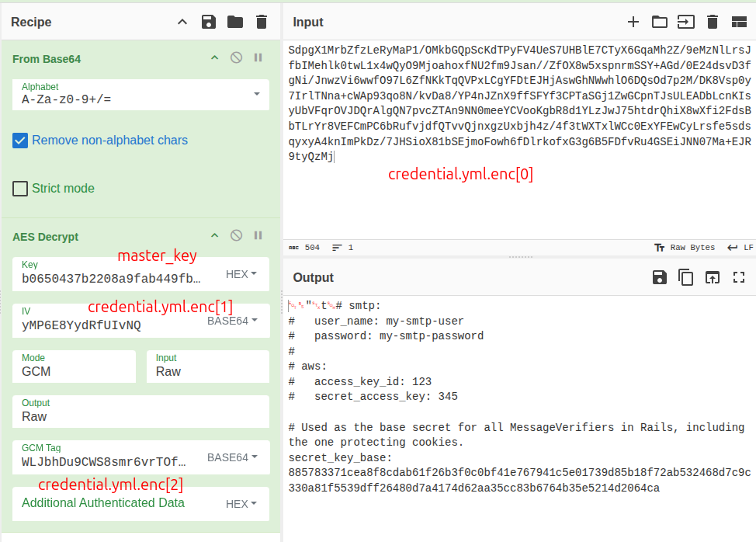Save the output to a file
The height and width of the screenshot is (542, 756).
[659, 277]
